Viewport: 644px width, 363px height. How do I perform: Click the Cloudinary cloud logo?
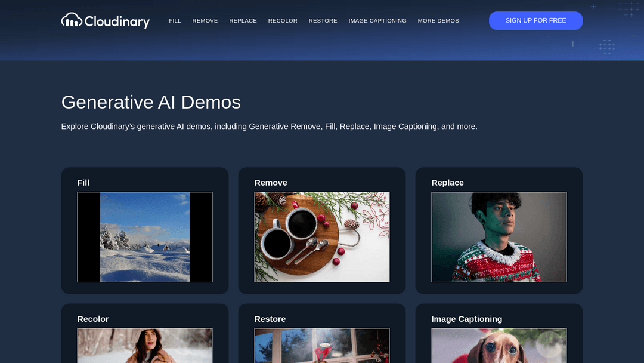click(x=105, y=21)
